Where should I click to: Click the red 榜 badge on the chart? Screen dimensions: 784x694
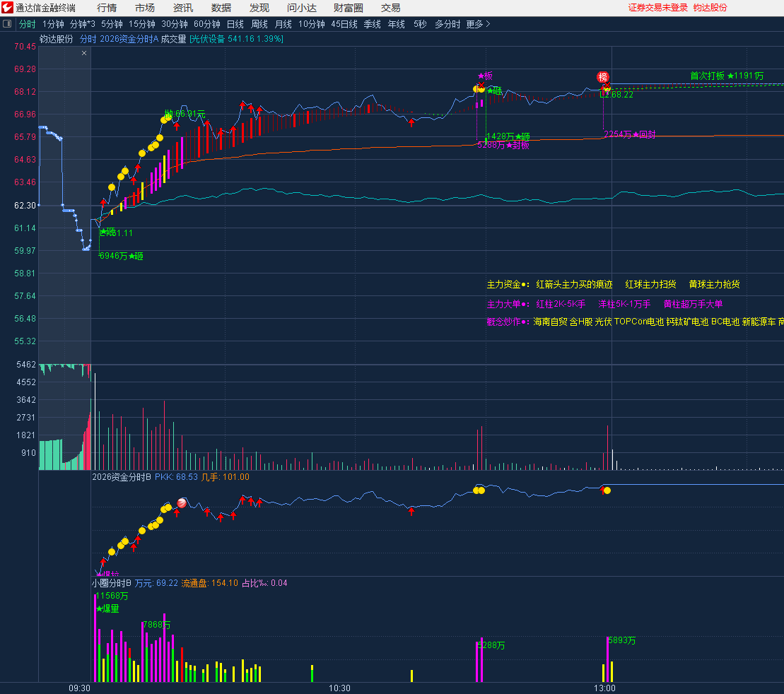[x=603, y=77]
